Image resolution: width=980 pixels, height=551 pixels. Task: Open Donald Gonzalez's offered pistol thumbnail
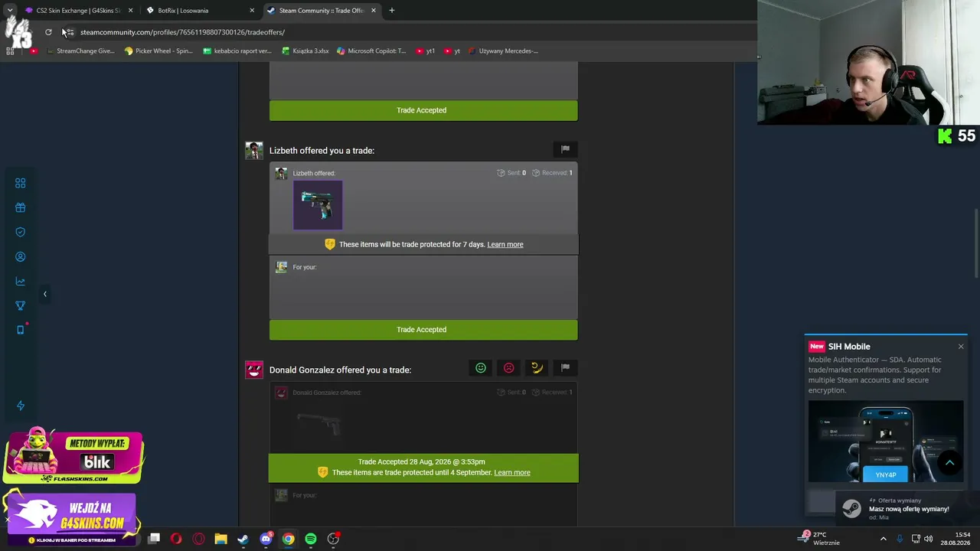coord(318,424)
